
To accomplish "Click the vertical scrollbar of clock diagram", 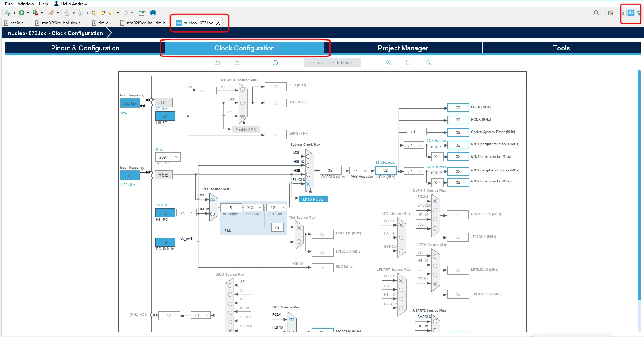I will point(639,185).
